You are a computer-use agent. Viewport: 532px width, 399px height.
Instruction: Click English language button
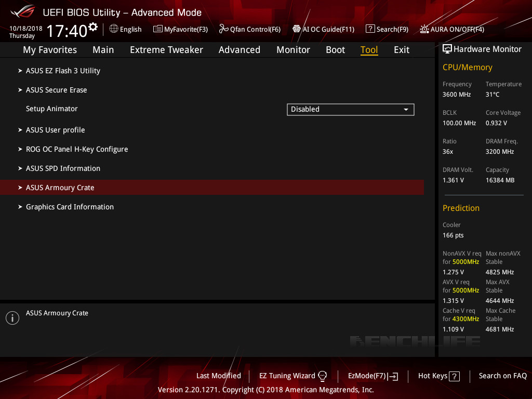(x=126, y=29)
